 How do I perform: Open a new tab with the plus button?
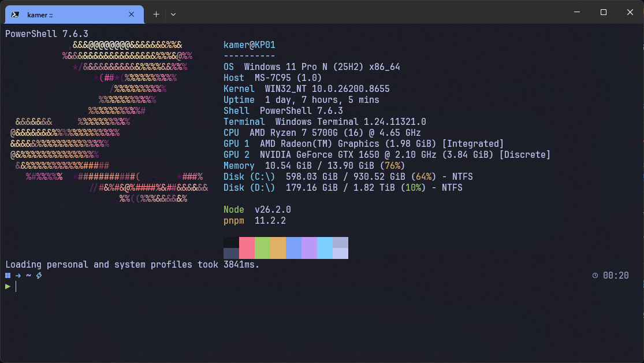[156, 14]
